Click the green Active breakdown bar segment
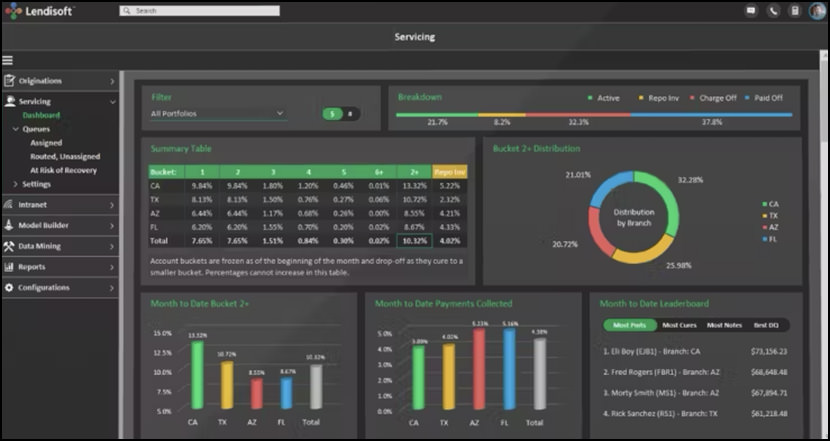Viewport: 830px width, 441px height. tap(437, 114)
